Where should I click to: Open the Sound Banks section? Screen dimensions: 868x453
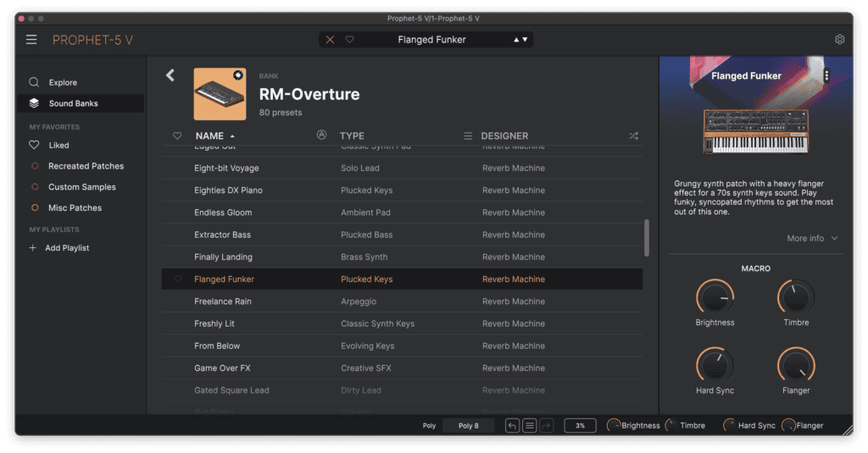click(81, 103)
